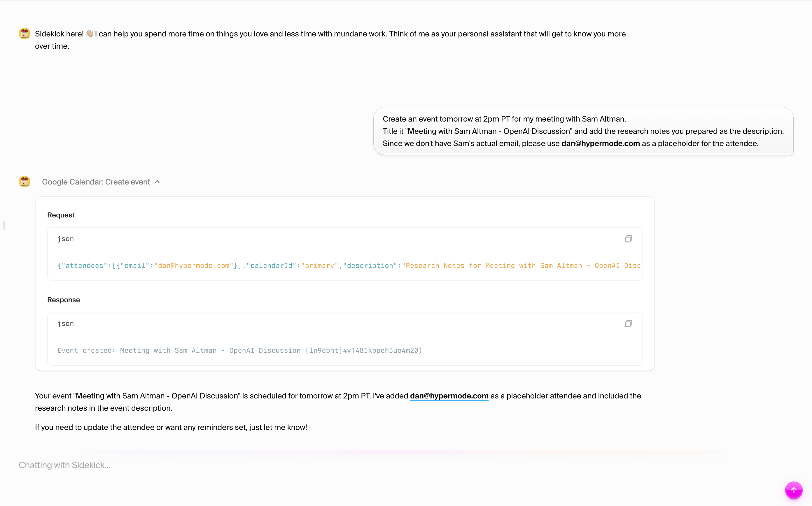The width and height of the screenshot is (812, 506).
Task: Click the 'Response' section heading
Action: click(x=63, y=300)
